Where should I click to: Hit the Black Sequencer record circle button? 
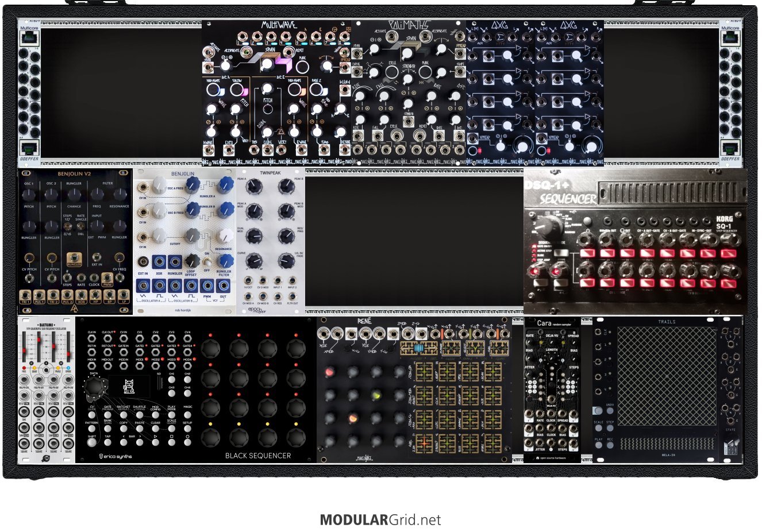[187, 443]
